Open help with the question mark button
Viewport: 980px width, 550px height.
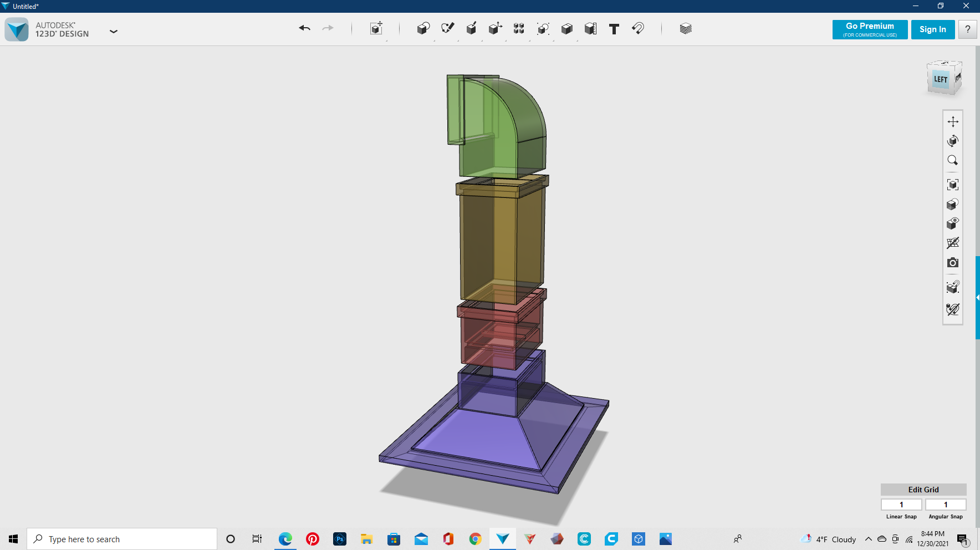968,29
